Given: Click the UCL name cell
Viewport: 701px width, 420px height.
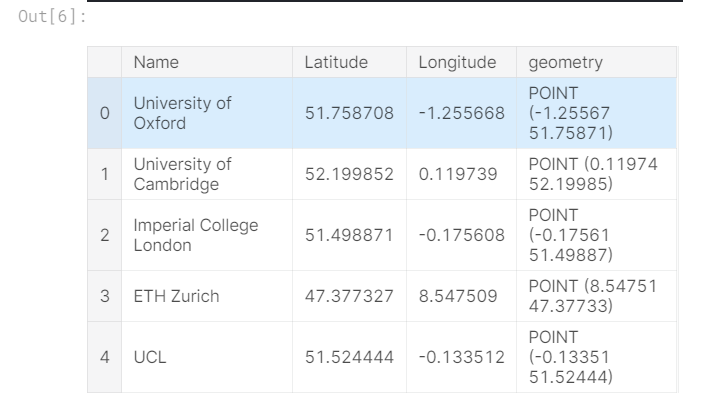Looking at the screenshot, I should point(149,357).
